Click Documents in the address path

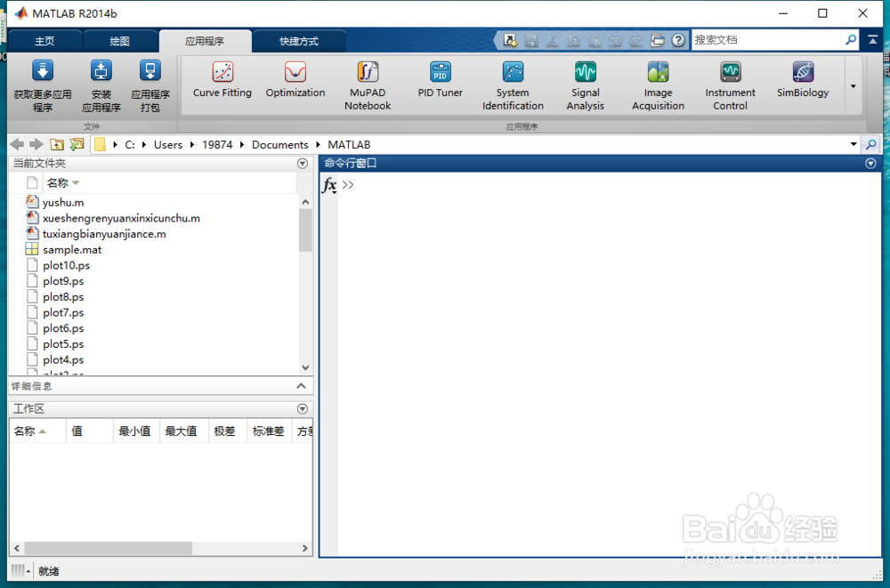pos(279,145)
